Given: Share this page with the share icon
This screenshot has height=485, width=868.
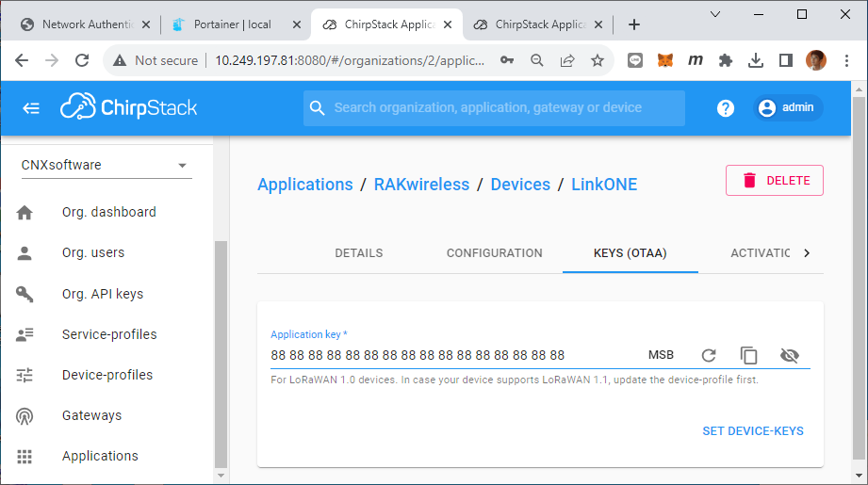Looking at the screenshot, I should [x=567, y=60].
